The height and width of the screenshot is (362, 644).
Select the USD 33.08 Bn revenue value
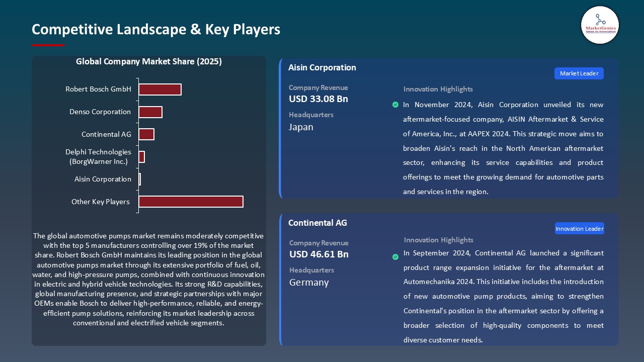318,99
